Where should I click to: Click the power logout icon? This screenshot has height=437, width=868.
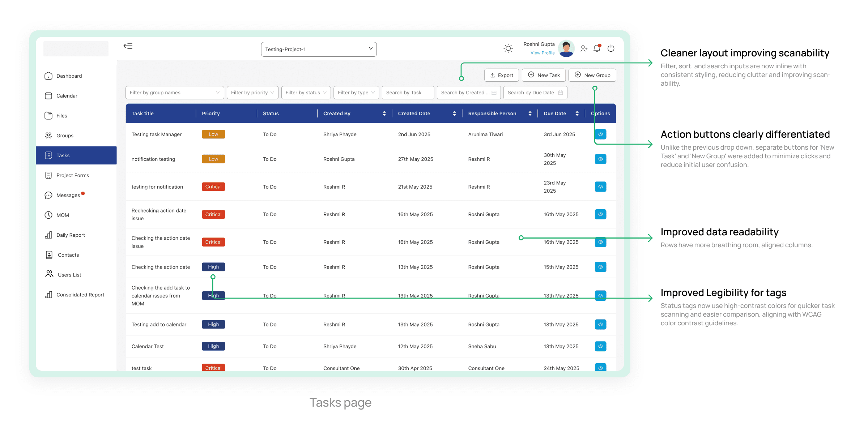point(611,48)
